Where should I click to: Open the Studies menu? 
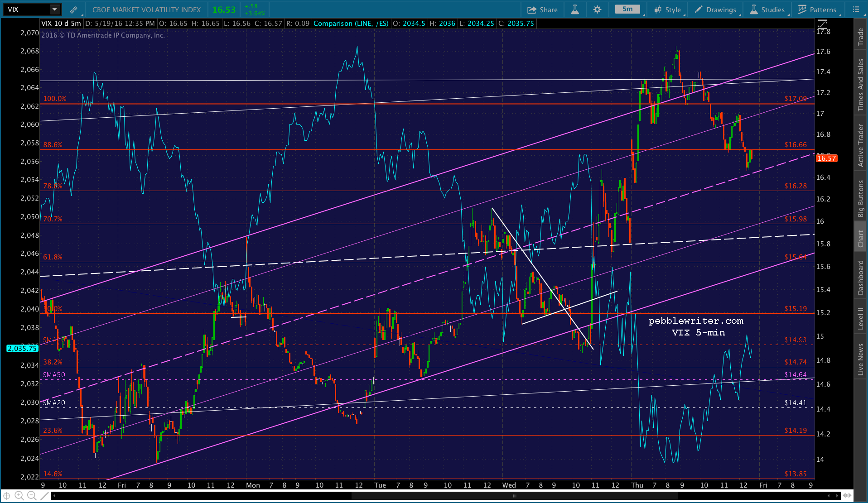point(767,10)
